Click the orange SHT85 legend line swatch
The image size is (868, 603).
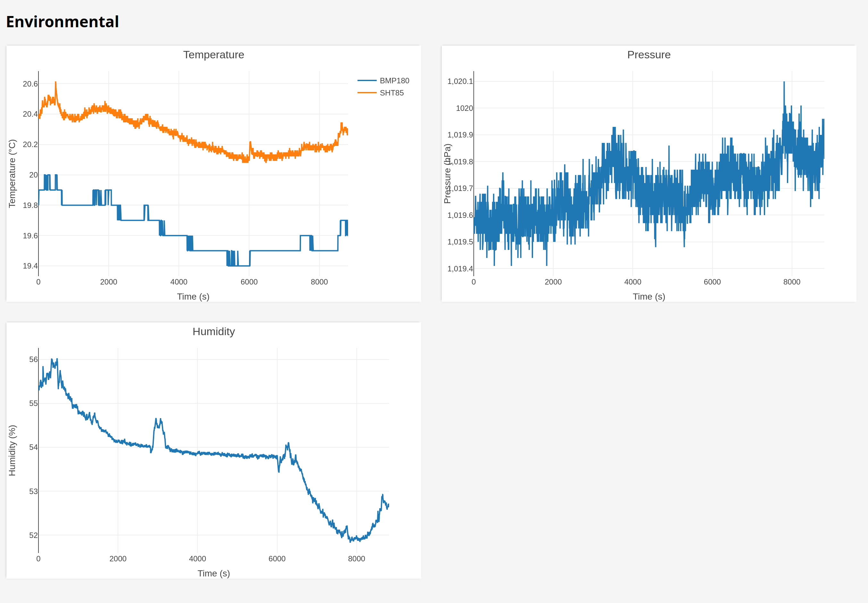(x=367, y=93)
